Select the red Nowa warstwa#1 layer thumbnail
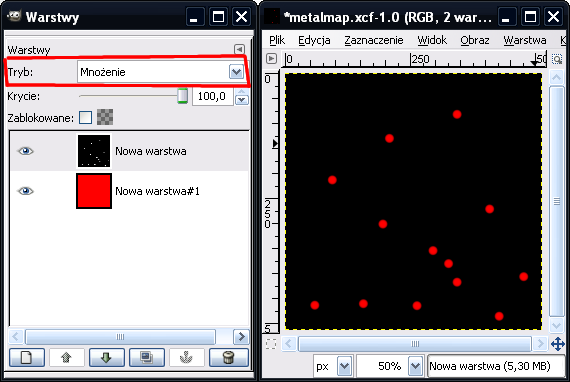The image size is (570, 382). coord(94,191)
